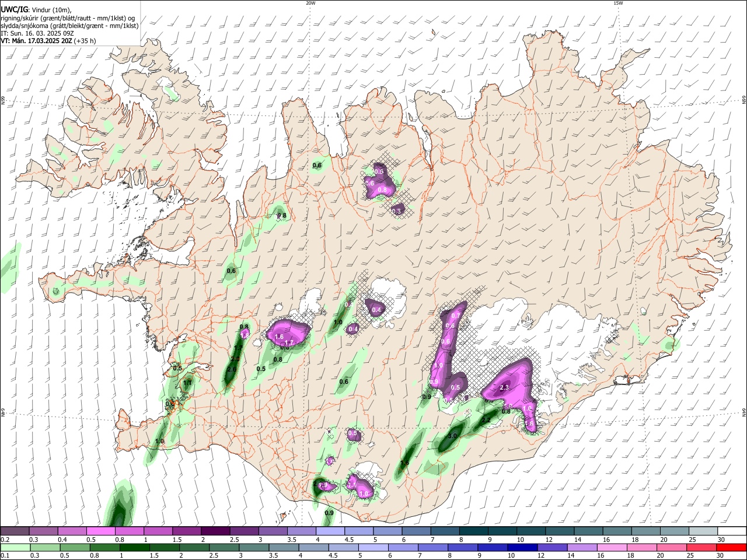Pick the dull mauve 0.2–0.3 upper legend swatch
The width and height of the screenshot is (747, 560).
click(15, 531)
